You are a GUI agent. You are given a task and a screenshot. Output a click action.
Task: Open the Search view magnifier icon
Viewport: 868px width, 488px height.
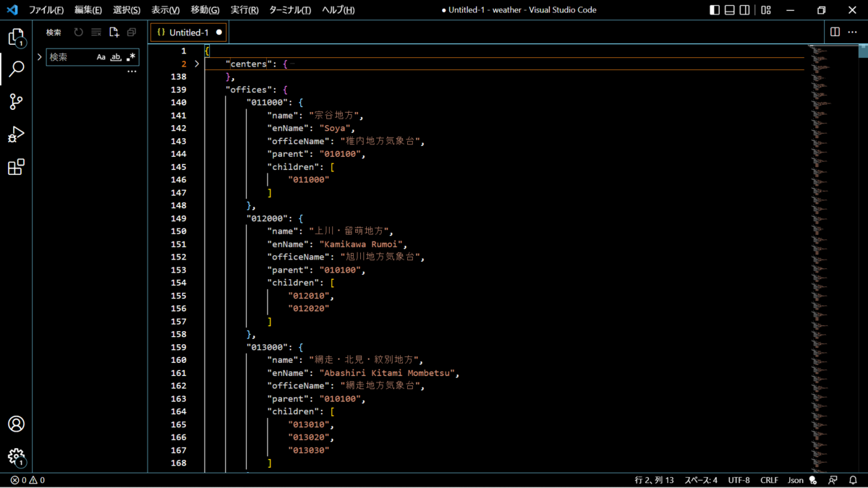(x=16, y=69)
